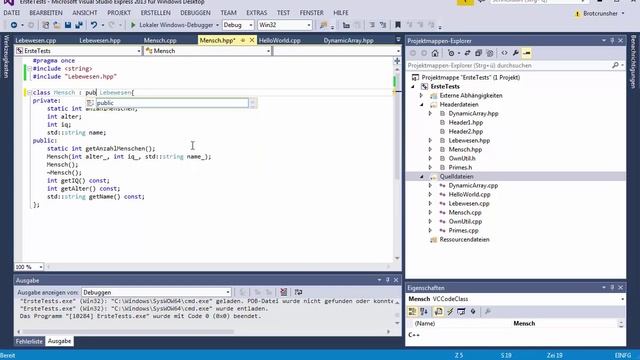Viewport: 640px width, 360px height.
Task: Open the DEBUGGEN menu
Action: pyautogui.click(x=195, y=13)
